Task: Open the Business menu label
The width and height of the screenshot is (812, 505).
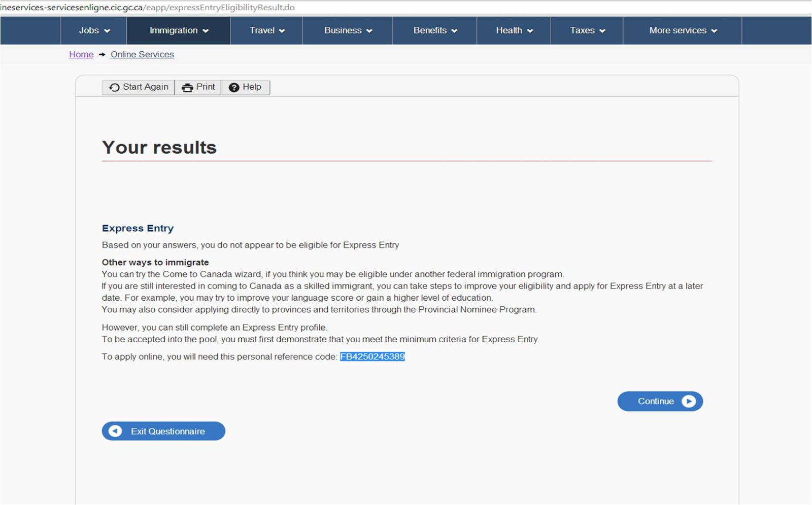Action: click(343, 30)
